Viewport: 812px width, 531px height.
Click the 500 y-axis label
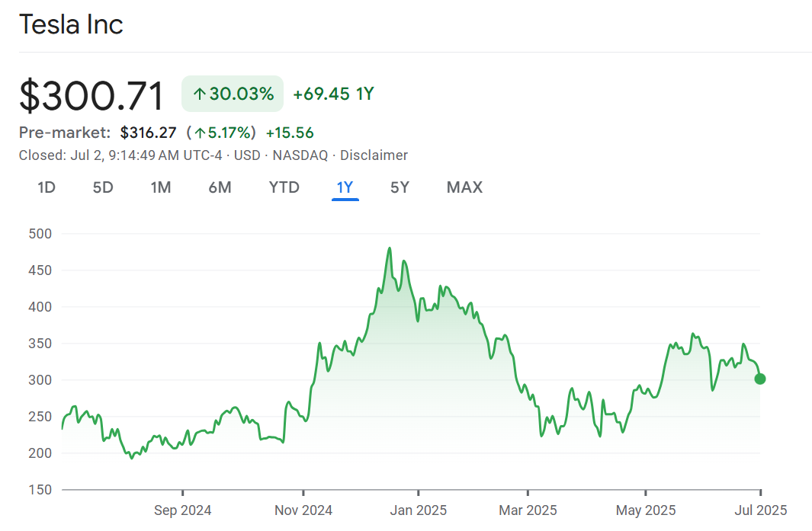[x=40, y=234]
